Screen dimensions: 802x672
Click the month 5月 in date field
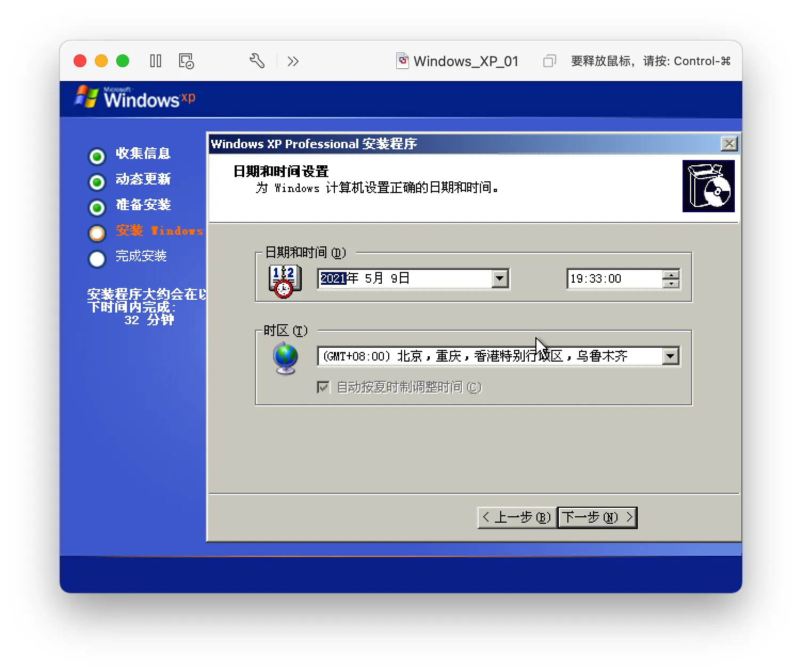[x=374, y=278]
